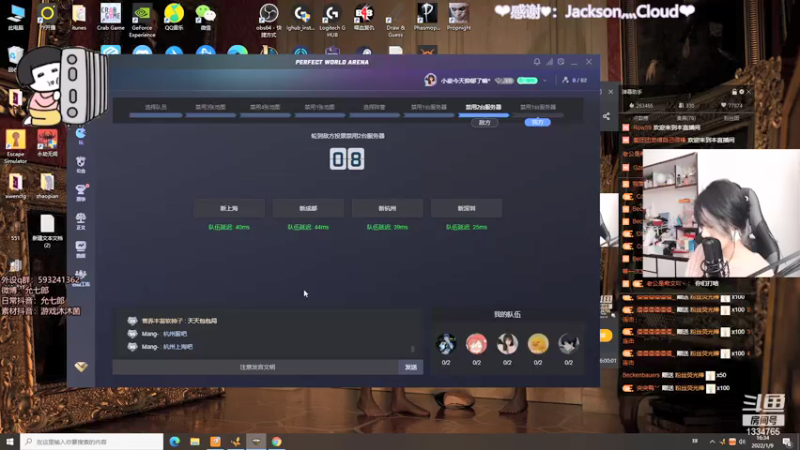This screenshot has width=800, height=450.
Task: Open GeForce Experience desktop shortcut
Action: pos(142,20)
